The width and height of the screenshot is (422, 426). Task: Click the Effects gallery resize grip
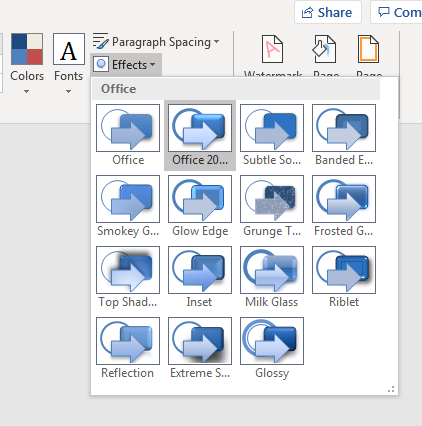pyautogui.click(x=391, y=389)
